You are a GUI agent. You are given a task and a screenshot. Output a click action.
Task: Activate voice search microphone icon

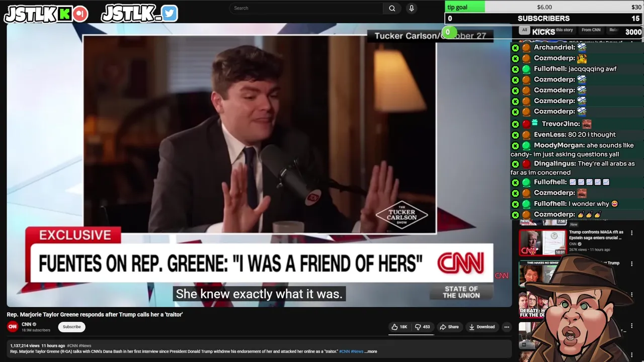point(412,8)
